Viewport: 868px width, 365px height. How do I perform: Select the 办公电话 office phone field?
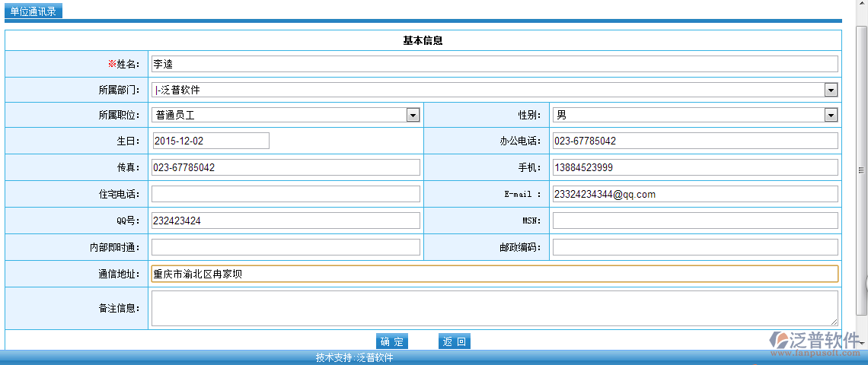coord(694,141)
